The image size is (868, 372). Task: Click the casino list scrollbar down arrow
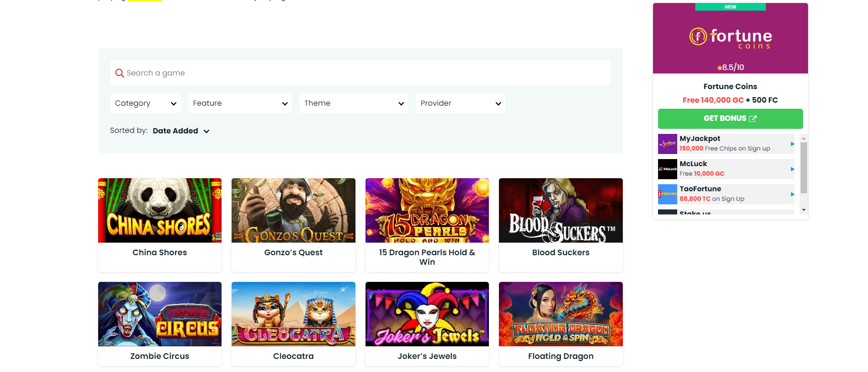pos(804,210)
